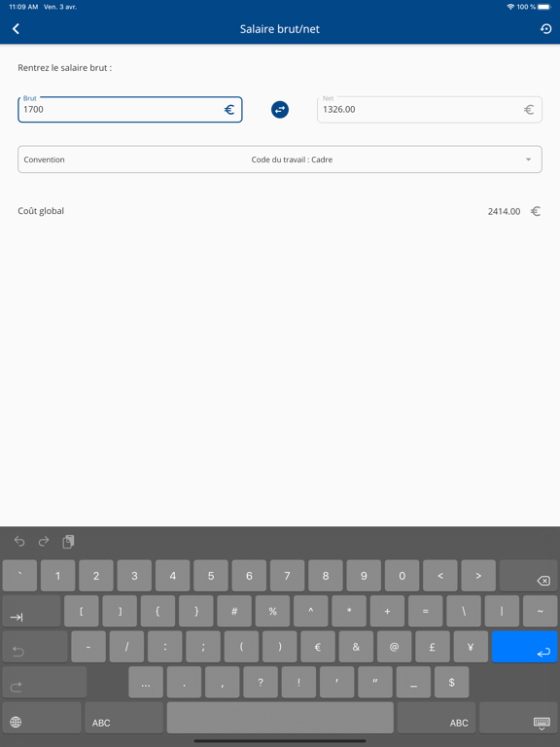The height and width of the screenshot is (747, 560).
Task: Tap the keyboard redo icon above the keys
Action: click(44, 541)
